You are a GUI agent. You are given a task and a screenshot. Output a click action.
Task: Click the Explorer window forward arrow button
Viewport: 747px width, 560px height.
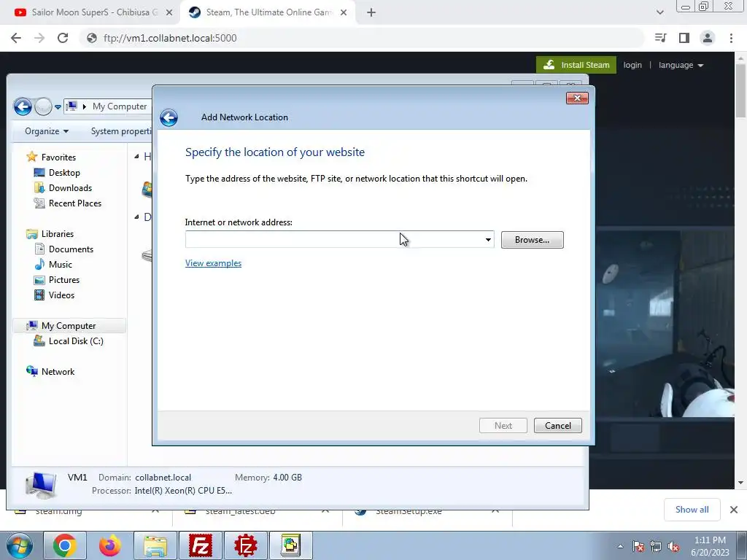(43, 106)
